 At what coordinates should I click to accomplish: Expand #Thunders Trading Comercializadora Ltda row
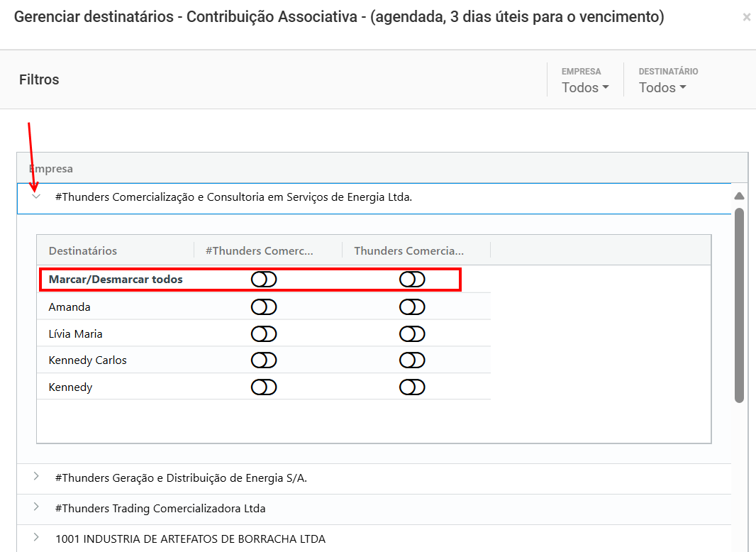point(35,508)
